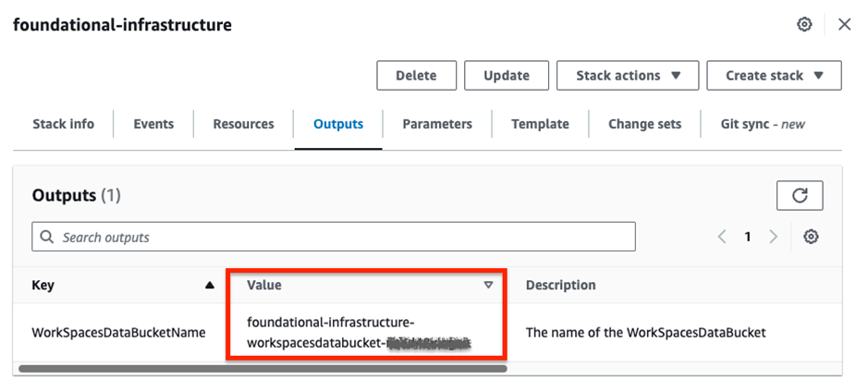Switch to Git sync tab
868x392 pixels.
click(763, 124)
